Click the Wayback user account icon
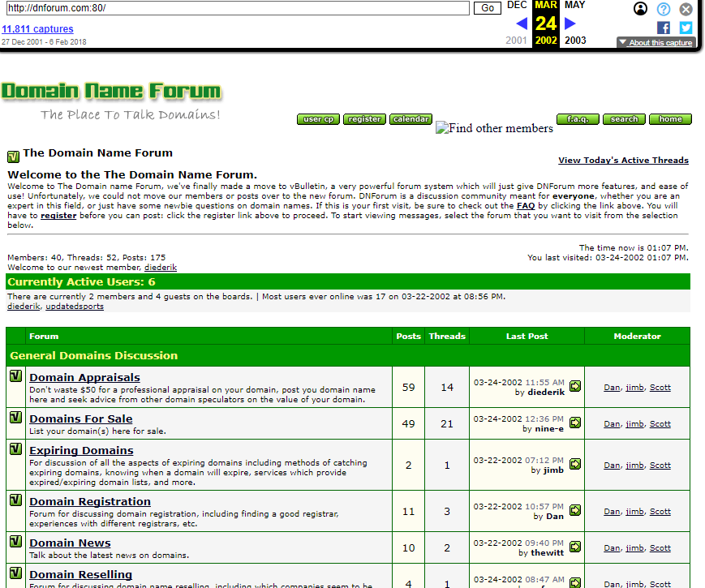This screenshot has width=705, height=588. [x=641, y=9]
